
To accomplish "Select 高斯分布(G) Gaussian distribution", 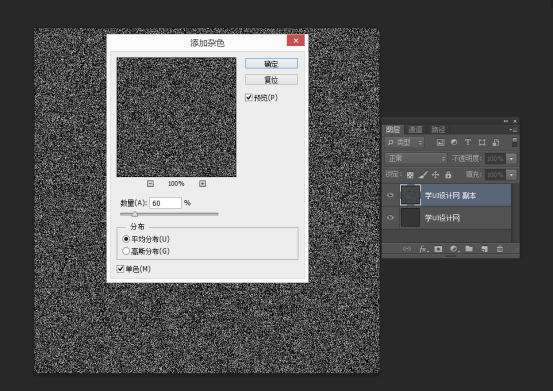I will point(126,251).
